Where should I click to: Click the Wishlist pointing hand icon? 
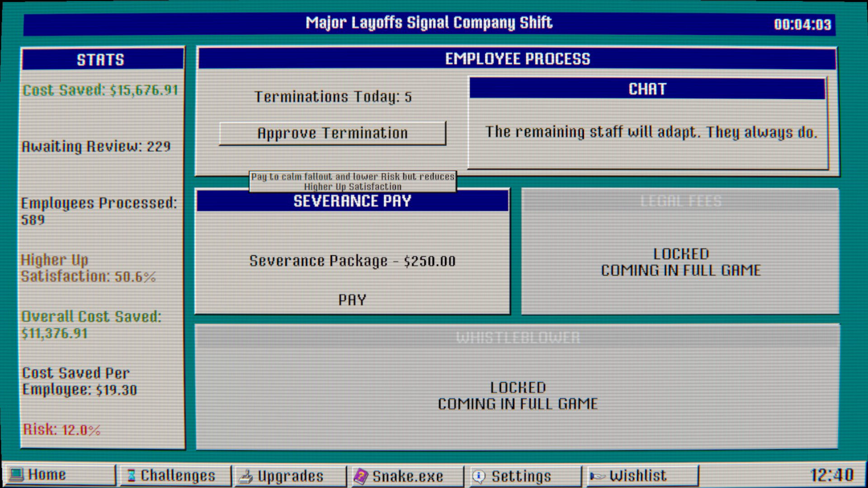coord(597,476)
